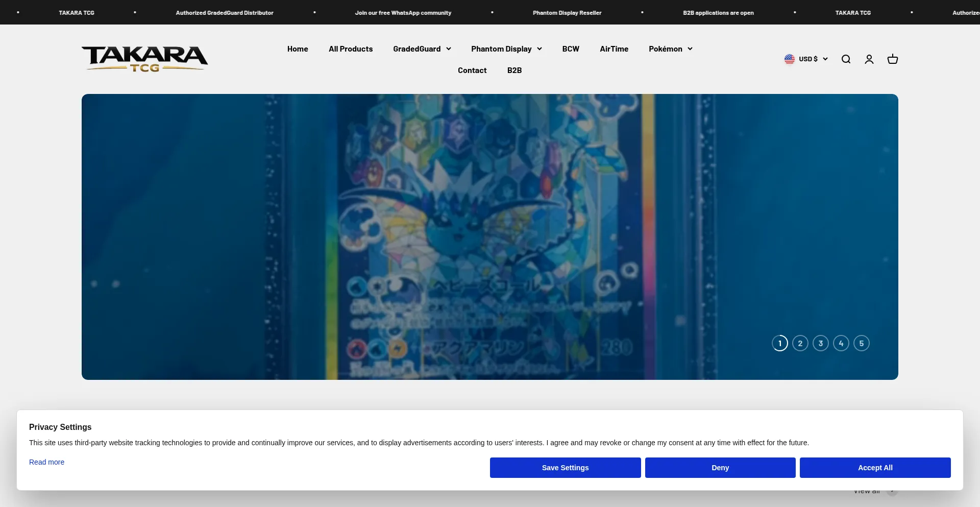This screenshot has width=980, height=507.
Task: Expand the Pokémon menu
Action: click(x=671, y=49)
